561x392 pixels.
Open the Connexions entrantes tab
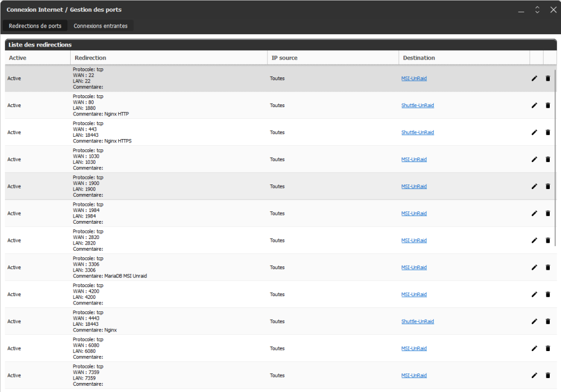[100, 26]
